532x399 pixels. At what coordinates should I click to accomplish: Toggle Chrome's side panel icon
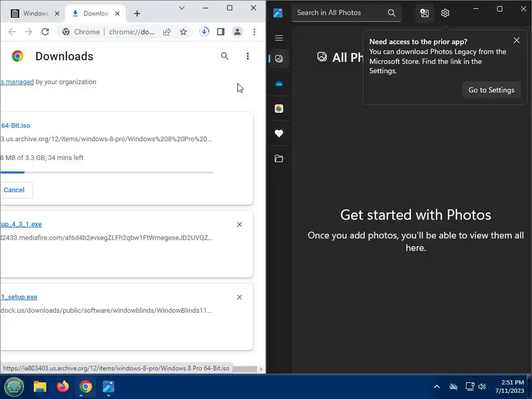220,32
